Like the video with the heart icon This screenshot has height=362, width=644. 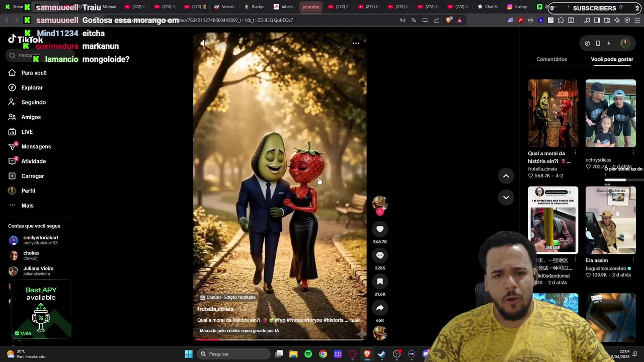pyautogui.click(x=380, y=229)
